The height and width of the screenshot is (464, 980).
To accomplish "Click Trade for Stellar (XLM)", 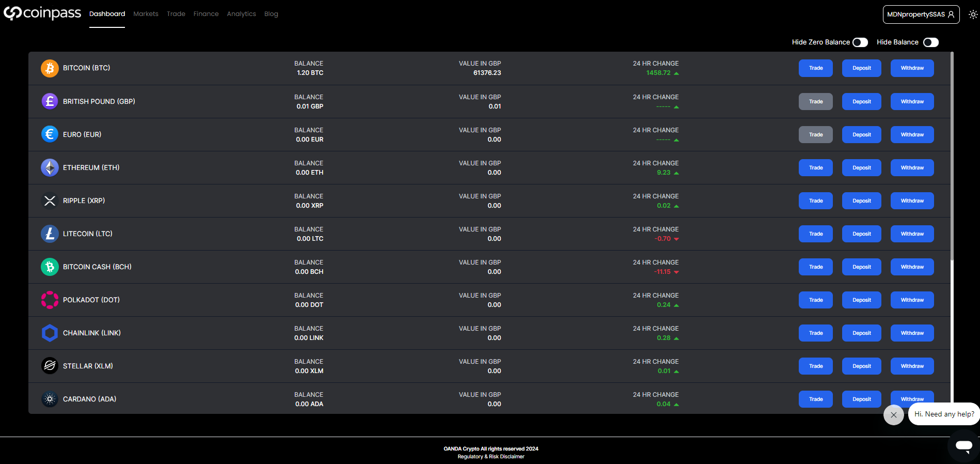I will 816,366.
